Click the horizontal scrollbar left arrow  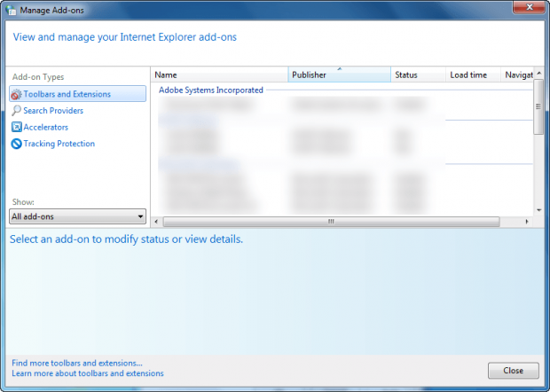coord(156,222)
